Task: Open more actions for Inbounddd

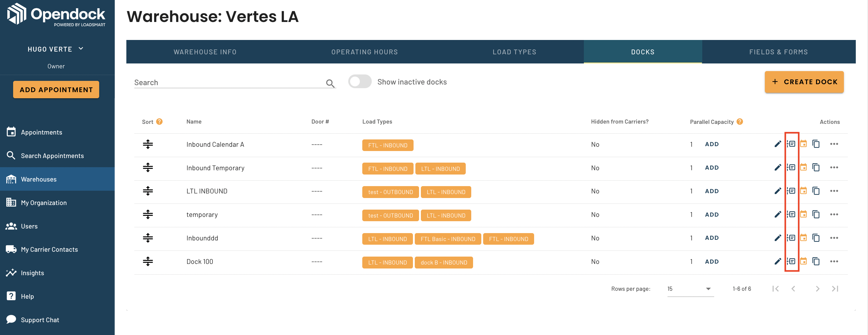Action: [x=834, y=238]
